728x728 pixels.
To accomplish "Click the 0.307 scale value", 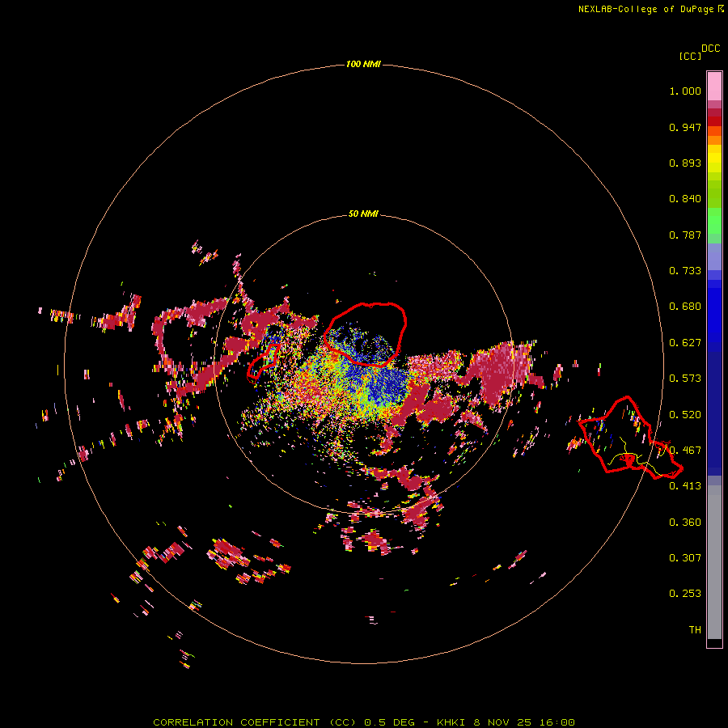I will coord(685,558).
